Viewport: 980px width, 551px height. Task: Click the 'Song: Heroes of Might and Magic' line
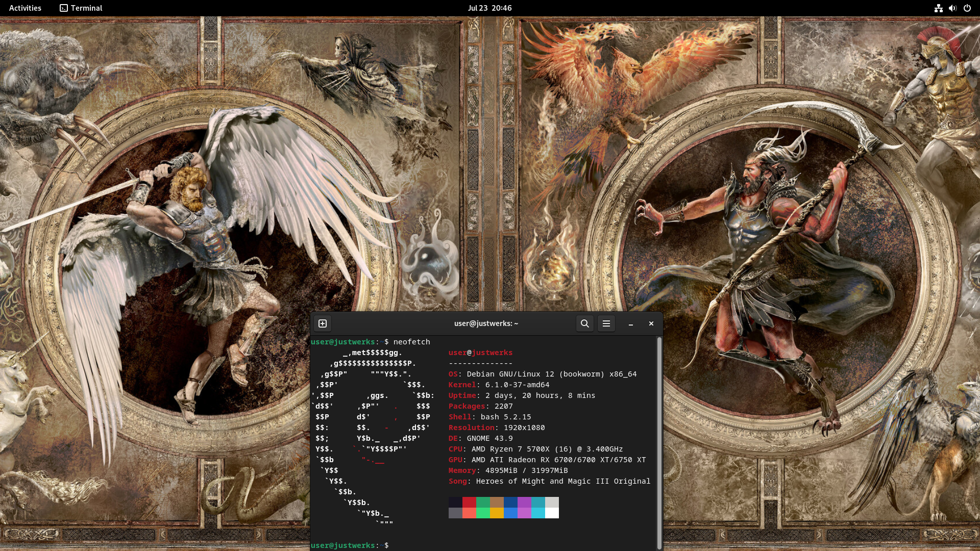click(x=549, y=481)
